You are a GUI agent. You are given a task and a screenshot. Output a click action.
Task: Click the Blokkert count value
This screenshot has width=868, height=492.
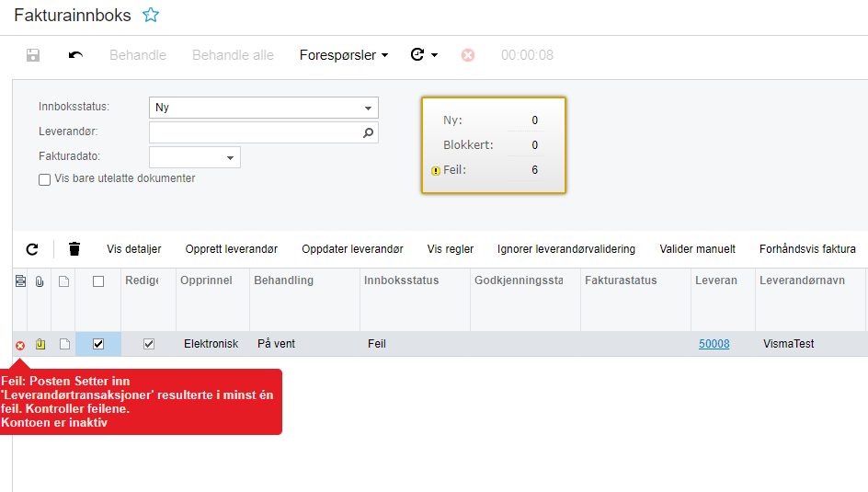tap(535, 145)
